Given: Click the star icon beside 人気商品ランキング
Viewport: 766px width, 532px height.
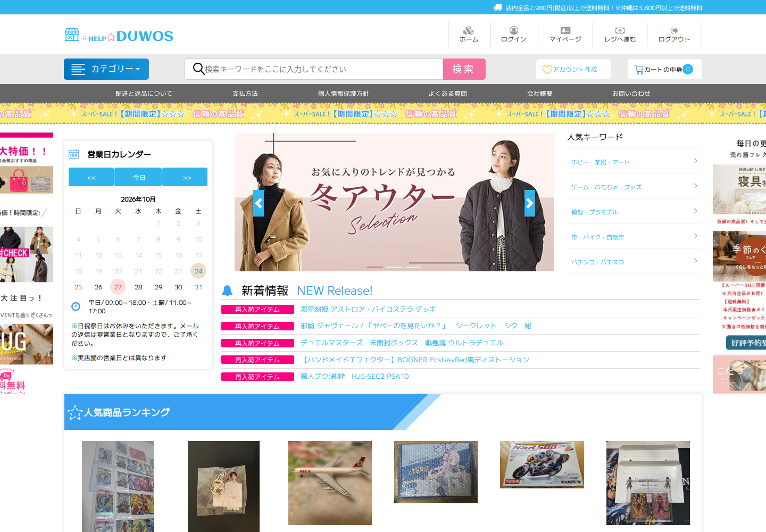Looking at the screenshot, I should coord(75,412).
